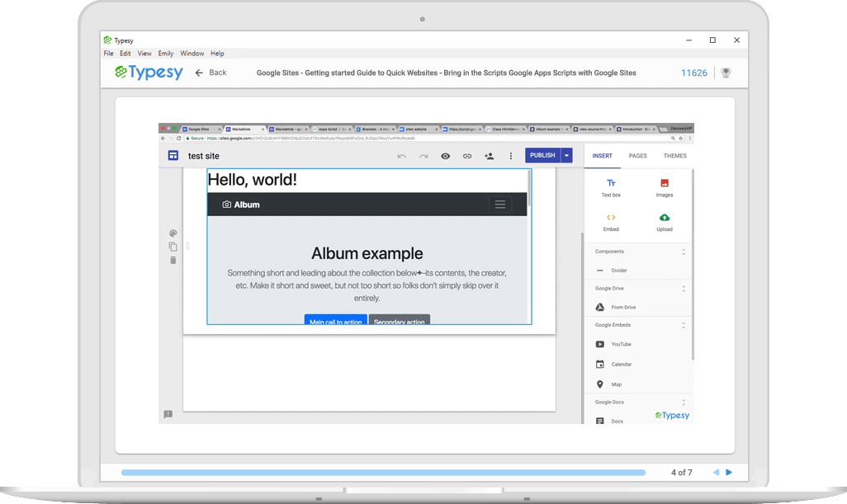Click the add collaborators icon
This screenshot has height=504, width=847.
point(489,155)
